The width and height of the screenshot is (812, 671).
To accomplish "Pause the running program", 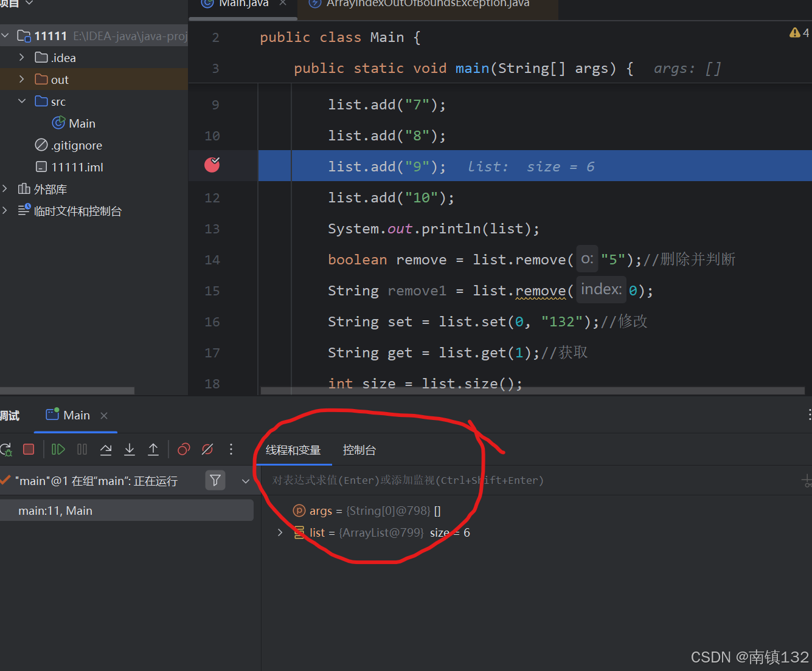I will coord(82,449).
